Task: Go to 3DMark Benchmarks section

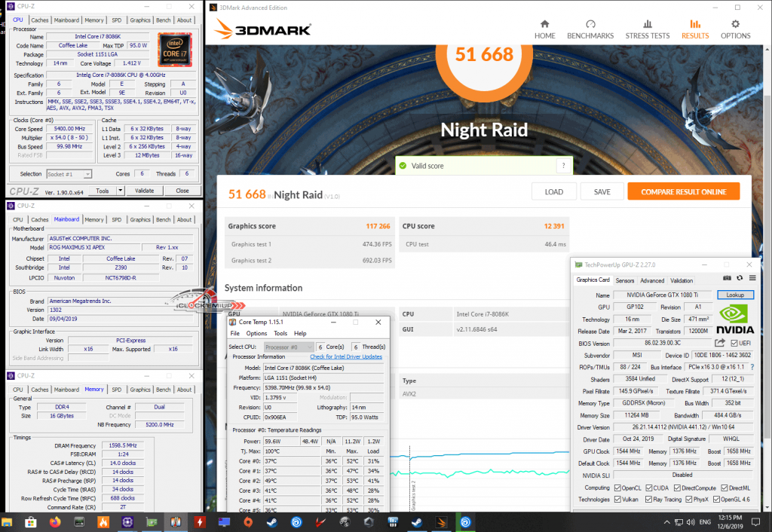Action: tap(590, 29)
